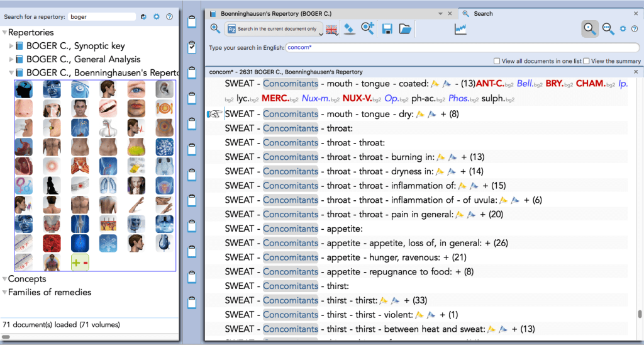Expand BOGER C., General Analysis node

pos(11,59)
